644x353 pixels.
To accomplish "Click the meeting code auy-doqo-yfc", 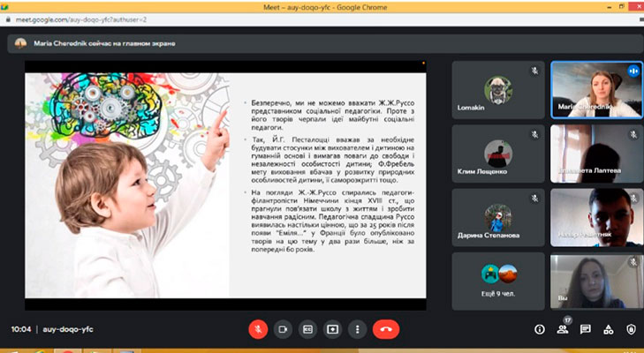I will pos(68,329).
